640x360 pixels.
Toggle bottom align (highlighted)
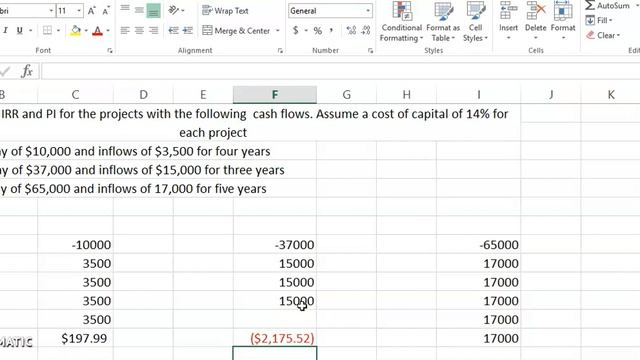pyautogui.click(x=153, y=11)
